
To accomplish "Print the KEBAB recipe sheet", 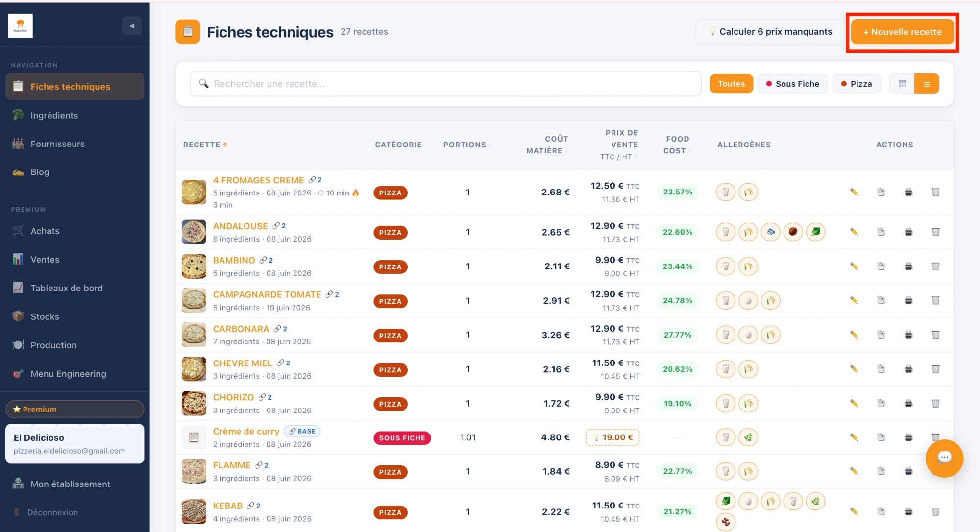I will 908,511.
